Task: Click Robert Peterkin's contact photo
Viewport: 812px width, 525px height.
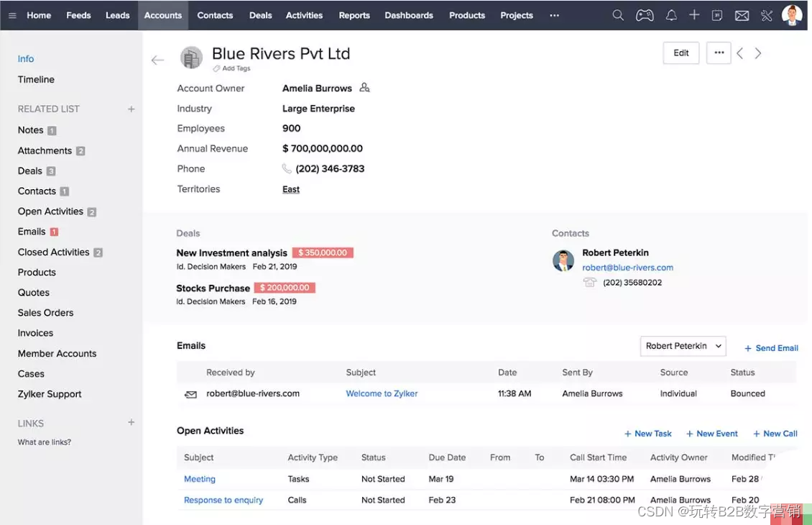Action: coord(563,260)
